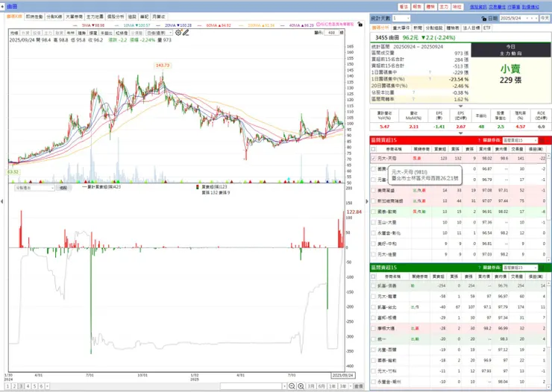This screenshot has width=552, height=392.
Task: Tick the checkbox for 摩根大通
Action: point(374,329)
